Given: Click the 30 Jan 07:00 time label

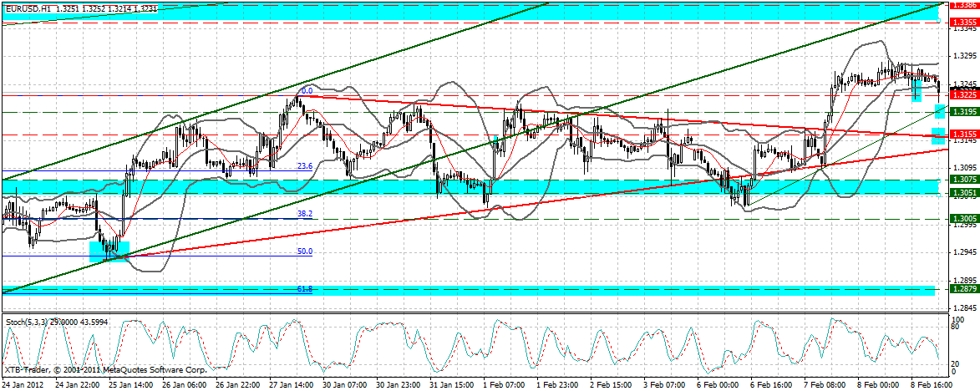Looking at the screenshot, I should (343, 385).
